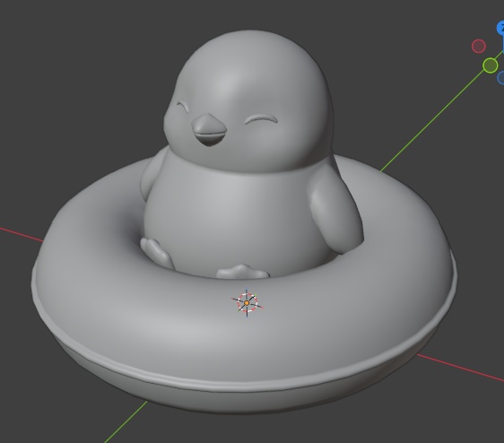Click the red negative X gizmo circle
Screen dimensions: 504x443
pyautogui.click(x=479, y=46)
